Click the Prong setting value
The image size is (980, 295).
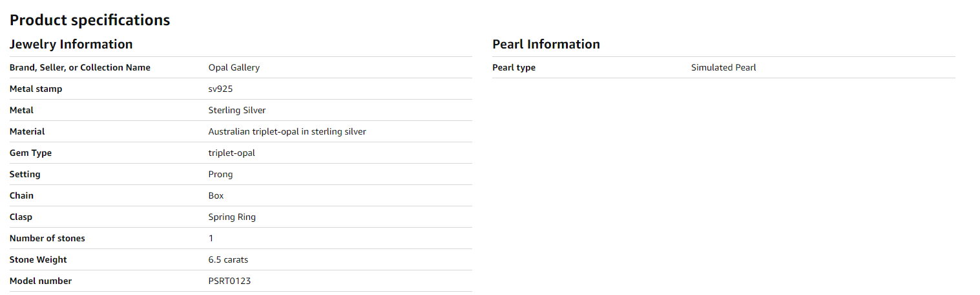click(220, 174)
